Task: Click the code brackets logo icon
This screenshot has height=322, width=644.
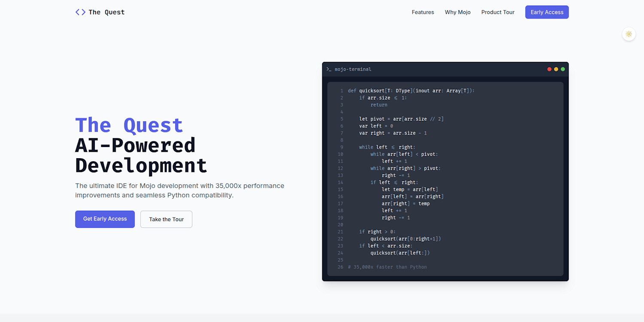Action: 80,12
